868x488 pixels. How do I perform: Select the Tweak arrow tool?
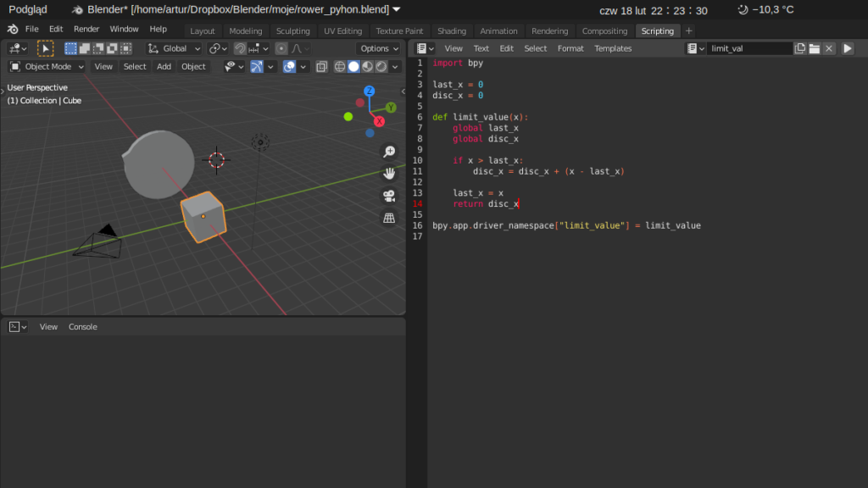coord(46,48)
